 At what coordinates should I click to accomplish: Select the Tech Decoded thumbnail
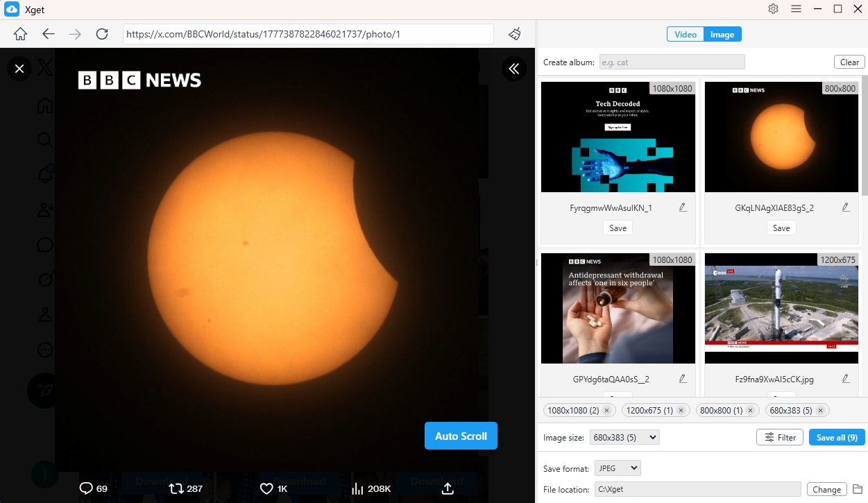point(618,137)
